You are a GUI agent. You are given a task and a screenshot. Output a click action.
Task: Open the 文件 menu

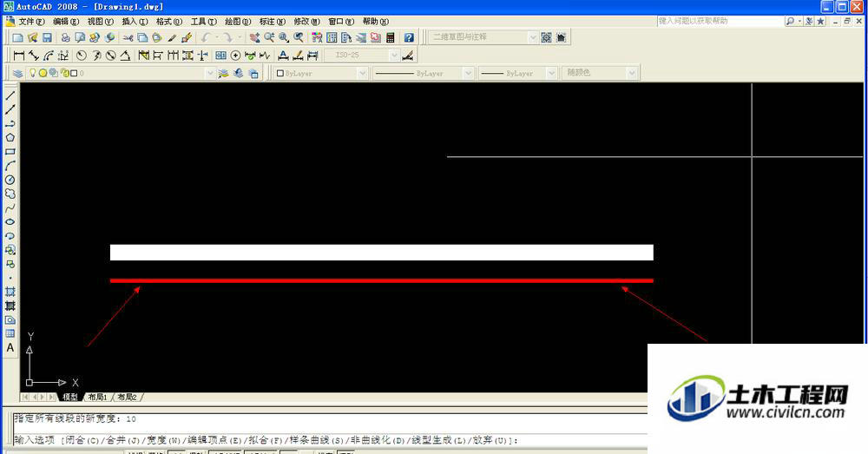31,21
